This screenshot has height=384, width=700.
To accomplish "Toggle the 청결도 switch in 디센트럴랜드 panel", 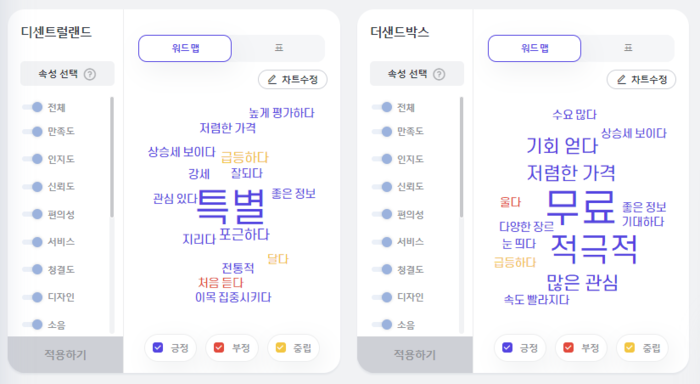I will coord(33,270).
